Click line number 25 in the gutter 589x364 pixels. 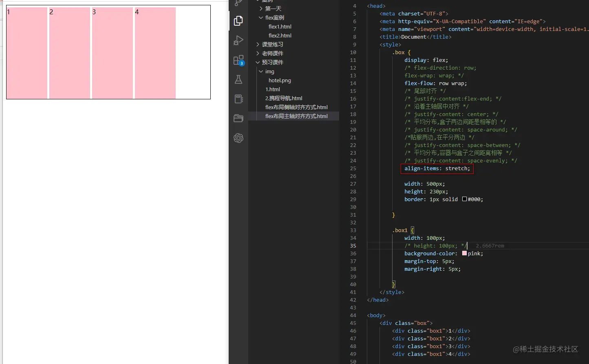click(353, 168)
